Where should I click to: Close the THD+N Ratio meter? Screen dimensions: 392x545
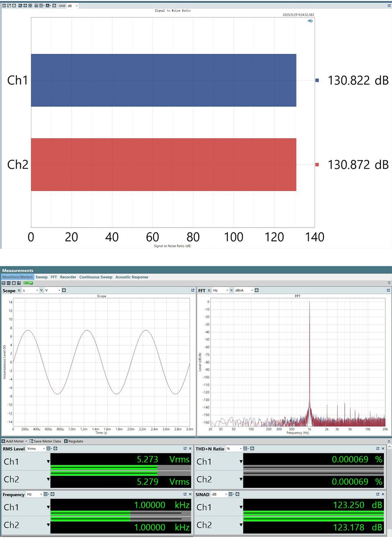(x=383, y=449)
